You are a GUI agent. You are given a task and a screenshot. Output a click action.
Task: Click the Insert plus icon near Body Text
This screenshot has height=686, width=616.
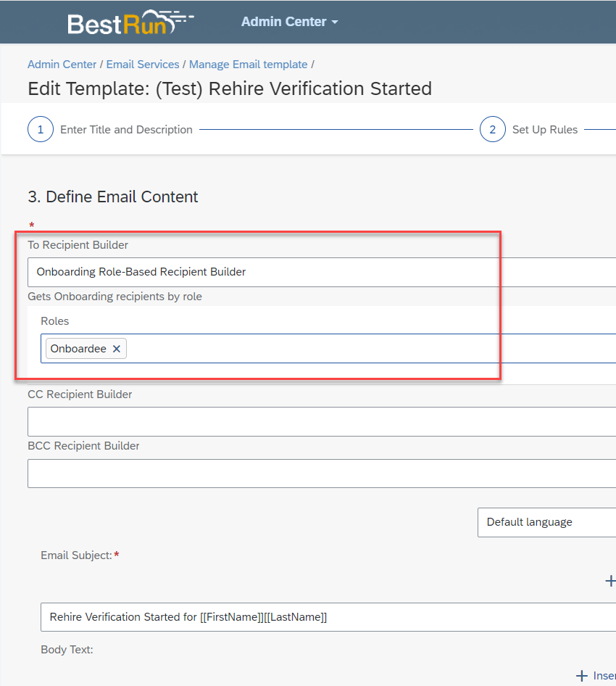coord(582,676)
